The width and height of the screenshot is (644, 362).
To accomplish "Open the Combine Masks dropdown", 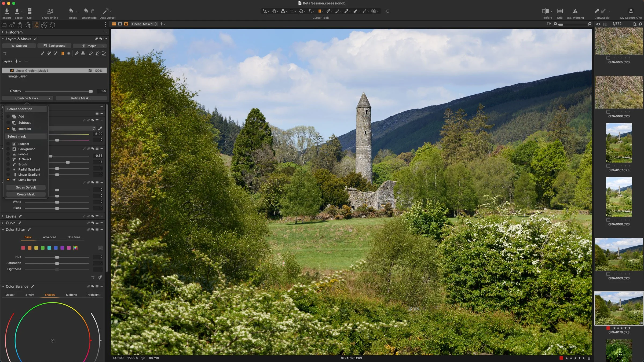I will [27, 98].
